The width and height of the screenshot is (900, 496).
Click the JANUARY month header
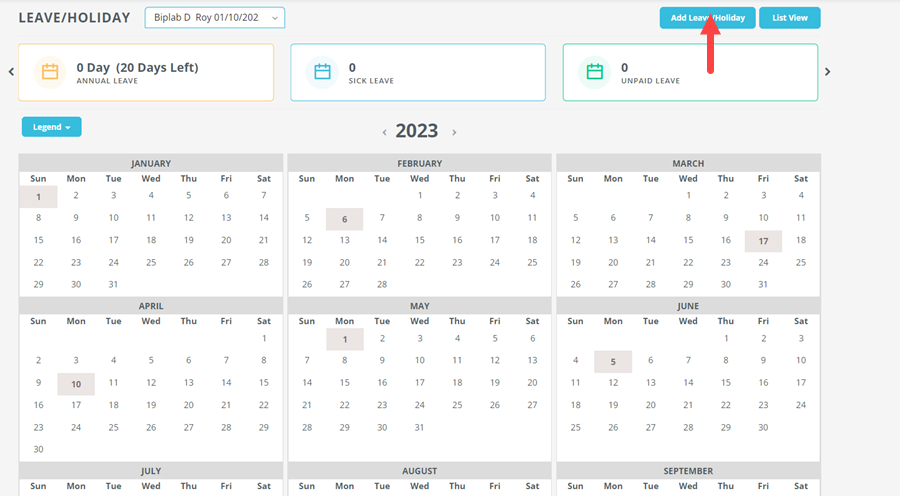click(x=151, y=164)
